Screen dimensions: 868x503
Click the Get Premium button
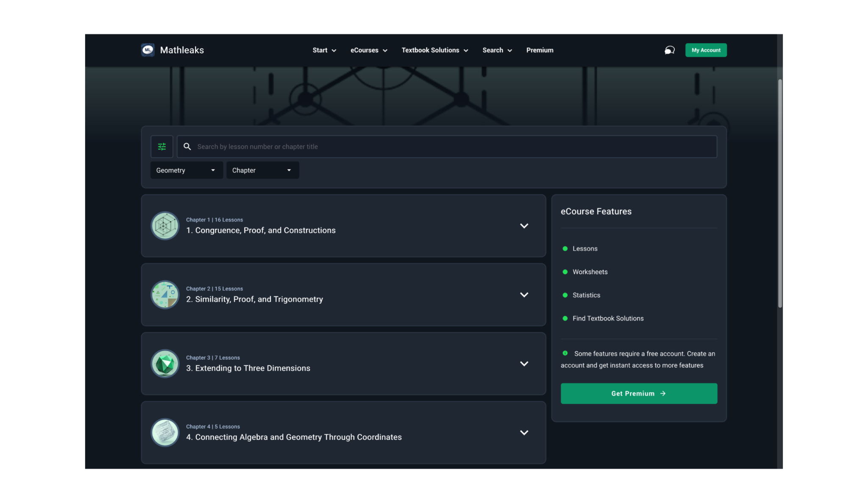pos(639,394)
